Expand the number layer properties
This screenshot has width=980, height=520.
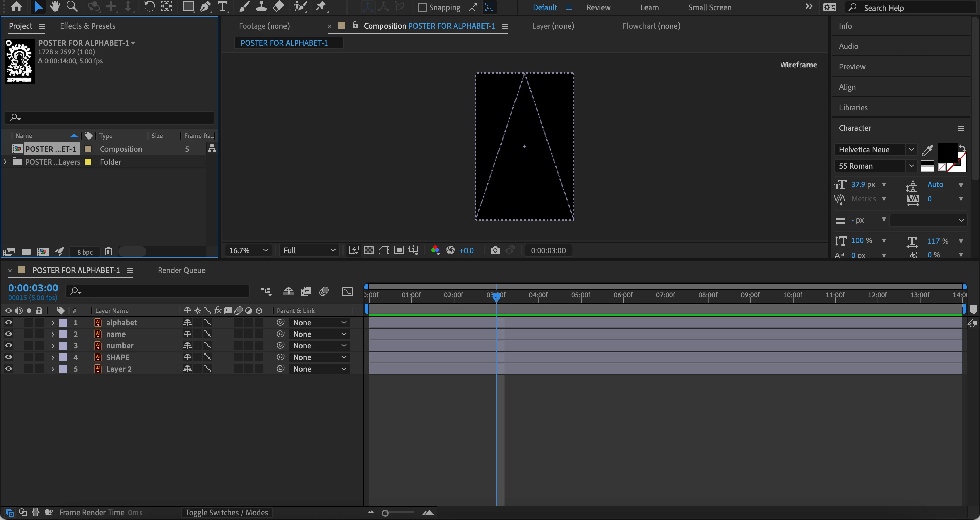52,346
